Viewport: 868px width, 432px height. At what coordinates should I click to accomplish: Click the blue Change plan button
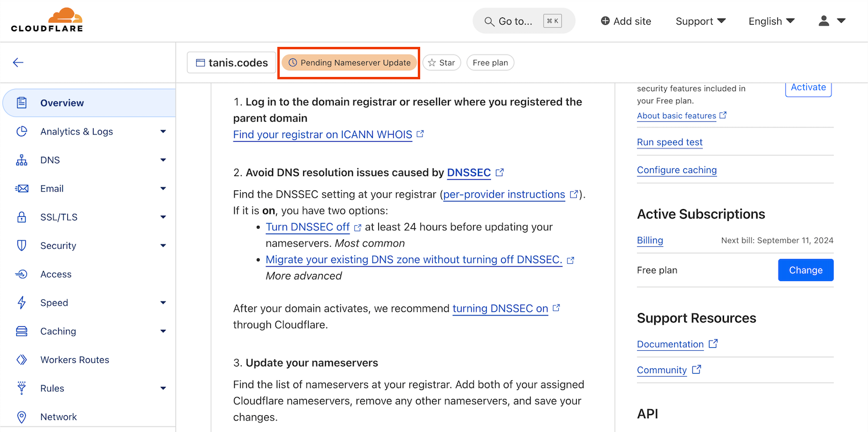[x=805, y=270]
